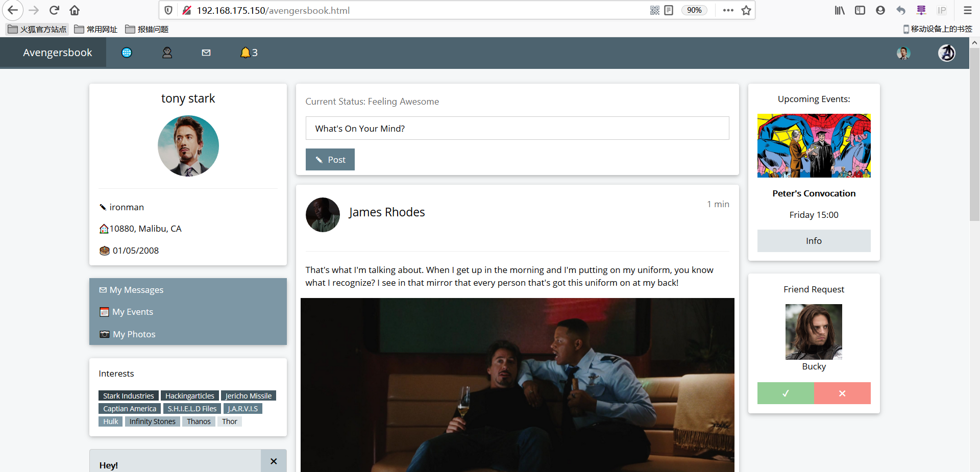This screenshot has height=472, width=980.
Task: Click James Rhodes' round avatar
Action: [323, 215]
